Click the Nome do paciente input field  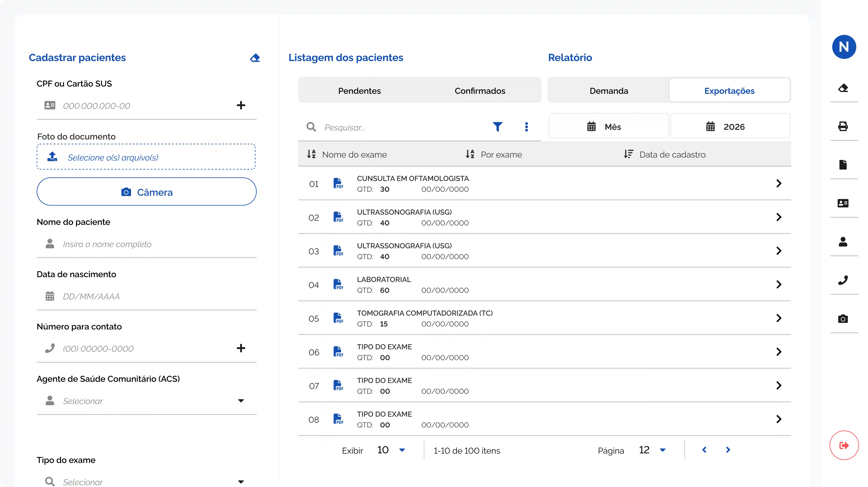pyautogui.click(x=146, y=244)
